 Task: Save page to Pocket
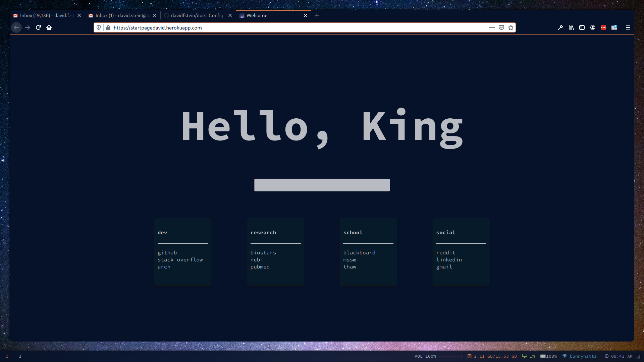click(501, 27)
